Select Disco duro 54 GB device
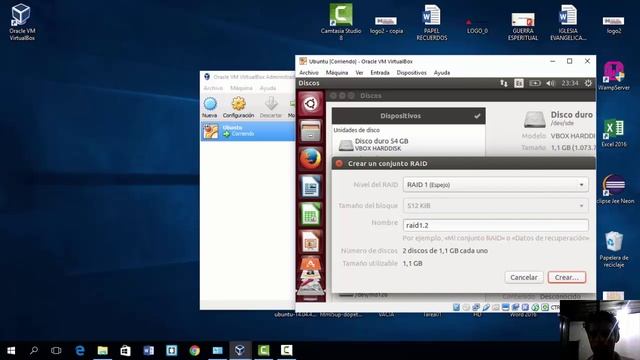 click(409, 144)
